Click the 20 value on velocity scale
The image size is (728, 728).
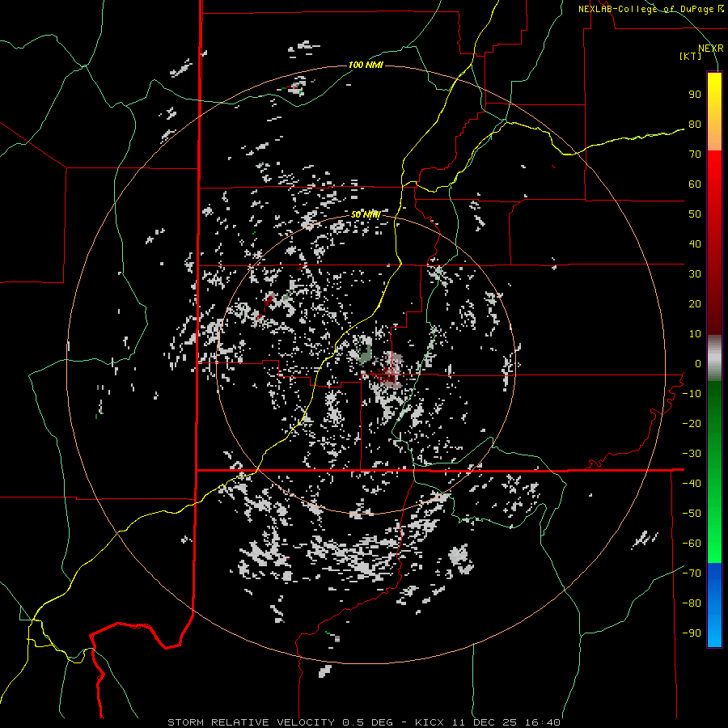click(x=695, y=304)
